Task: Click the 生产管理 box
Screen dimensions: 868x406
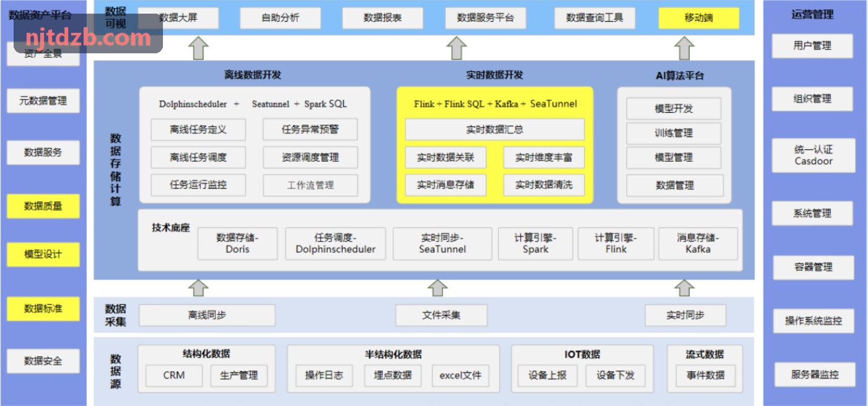Action: tap(239, 375)
